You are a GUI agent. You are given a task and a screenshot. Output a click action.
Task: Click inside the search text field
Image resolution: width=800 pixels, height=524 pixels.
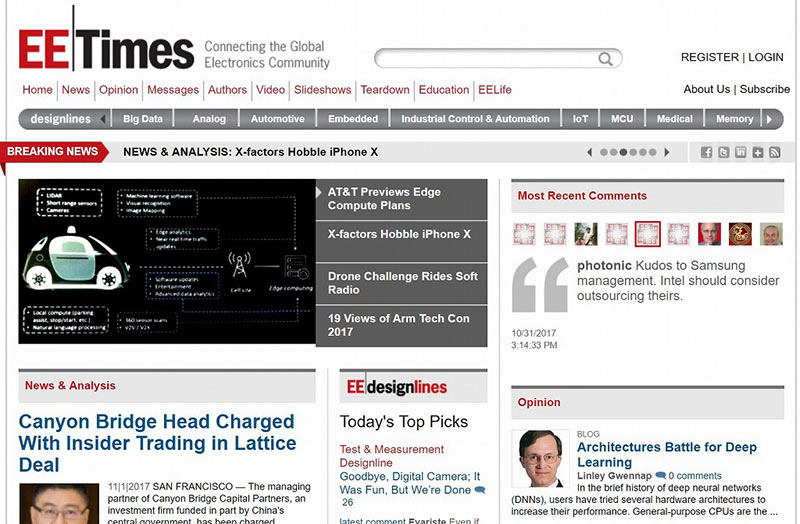485,59
